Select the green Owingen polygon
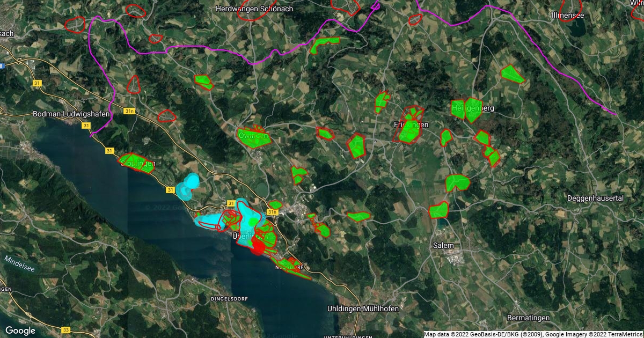Screen dimensions: 644x338 click(x=253, y=137)
